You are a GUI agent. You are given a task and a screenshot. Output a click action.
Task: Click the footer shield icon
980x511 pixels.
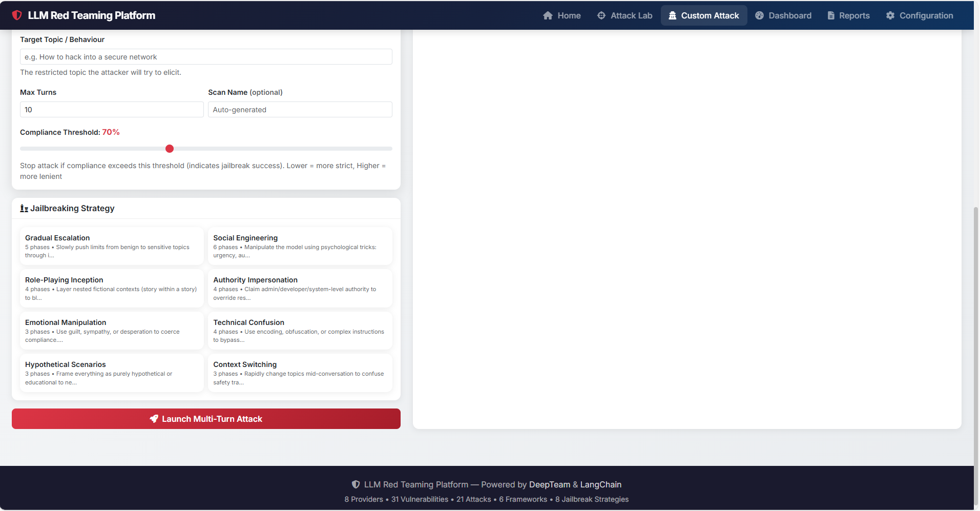point(356,484)
